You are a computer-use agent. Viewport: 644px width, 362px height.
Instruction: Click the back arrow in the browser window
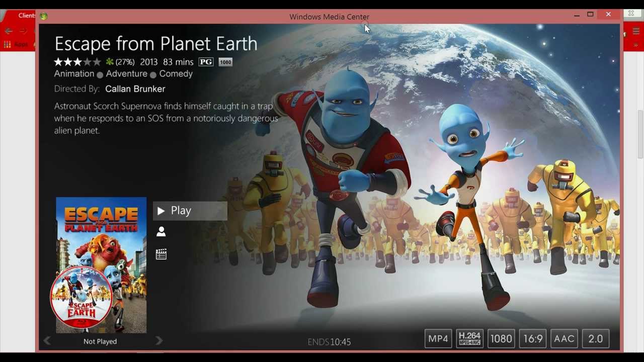8,31
